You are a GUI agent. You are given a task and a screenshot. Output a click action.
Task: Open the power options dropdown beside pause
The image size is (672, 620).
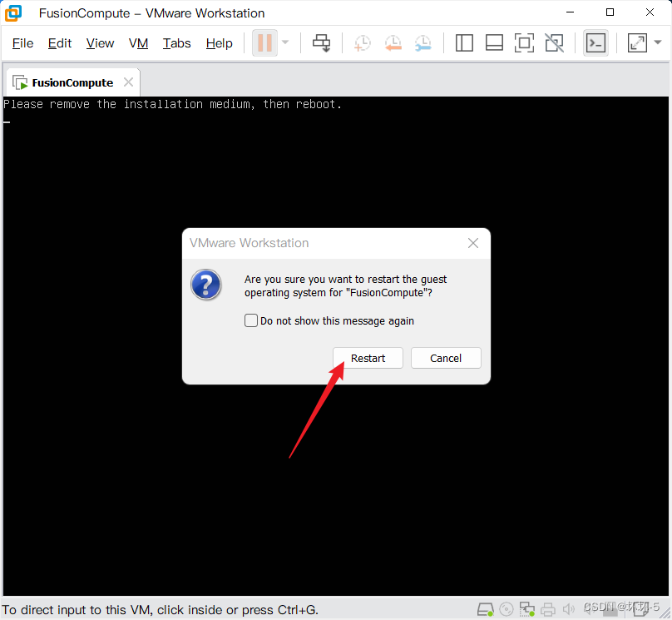click(x=285, y=42)
